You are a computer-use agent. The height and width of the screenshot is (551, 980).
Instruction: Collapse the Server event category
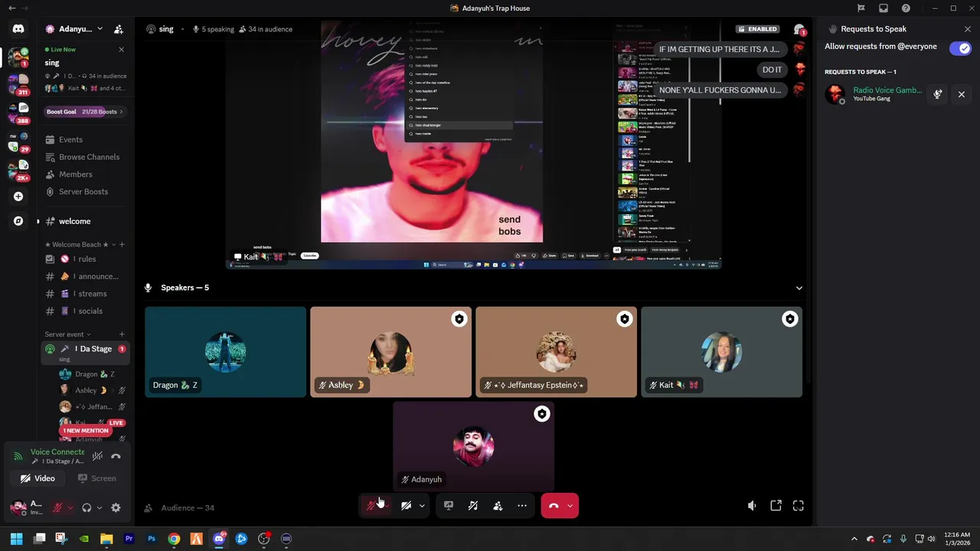[x=67, y=334]
